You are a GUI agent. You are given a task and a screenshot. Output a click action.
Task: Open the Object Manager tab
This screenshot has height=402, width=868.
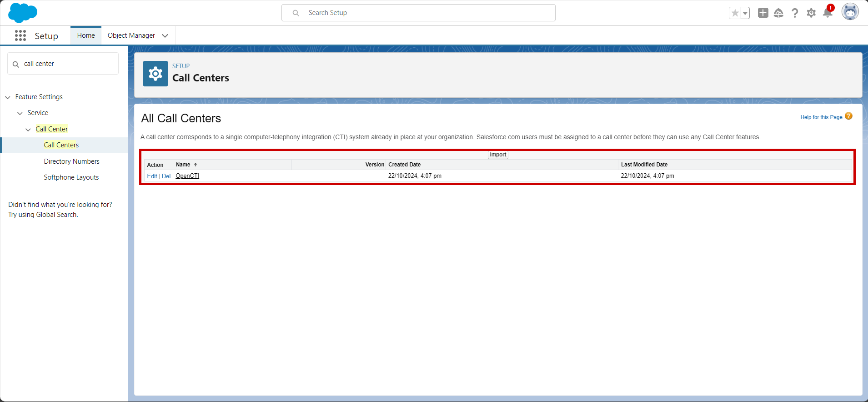tap(131, 35)
